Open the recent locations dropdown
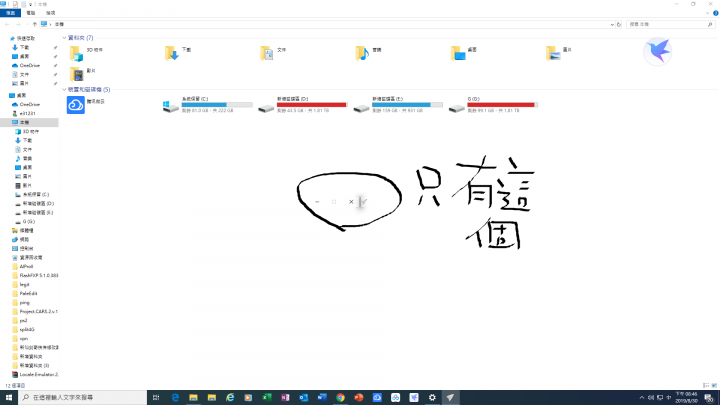The image size is (720, 405). point(26,24)
